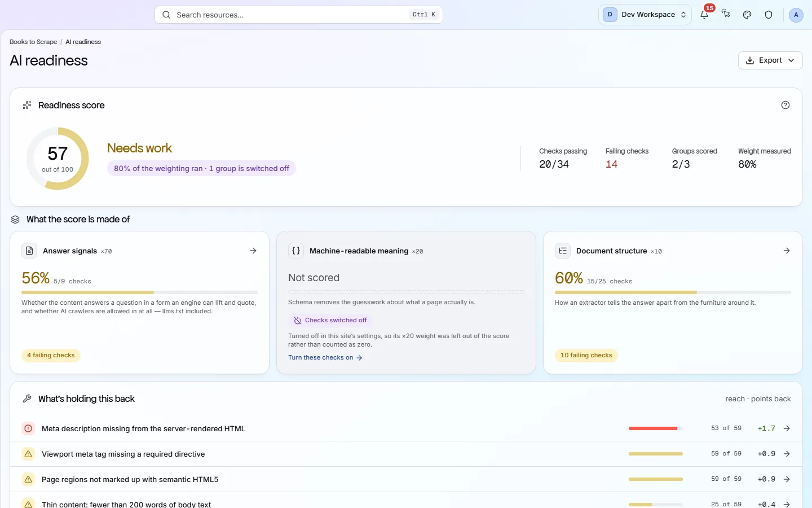Click the red alert icon on Meta description row
This screenshot has width=812, height=508.
tap(28, 428)
